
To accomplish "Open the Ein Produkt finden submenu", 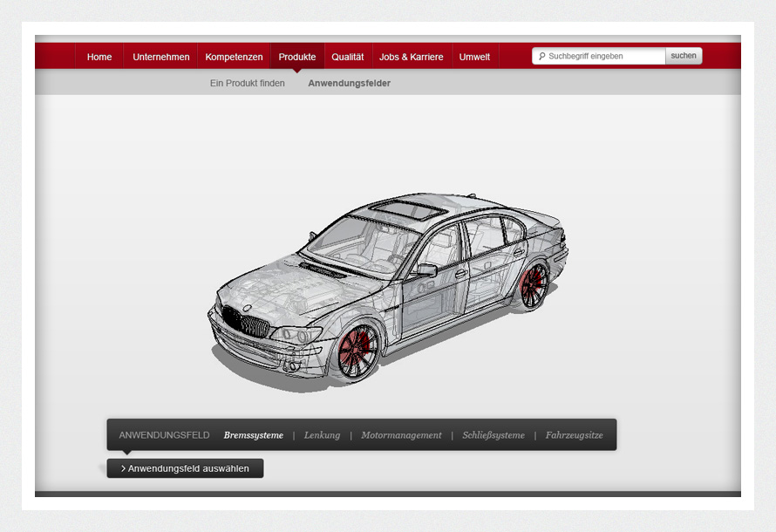I will 247,83.
